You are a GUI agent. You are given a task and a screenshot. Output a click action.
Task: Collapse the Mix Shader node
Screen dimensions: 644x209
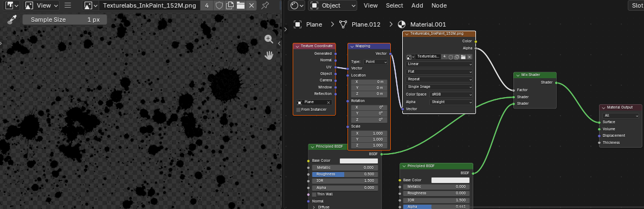[x=518, y=75]
